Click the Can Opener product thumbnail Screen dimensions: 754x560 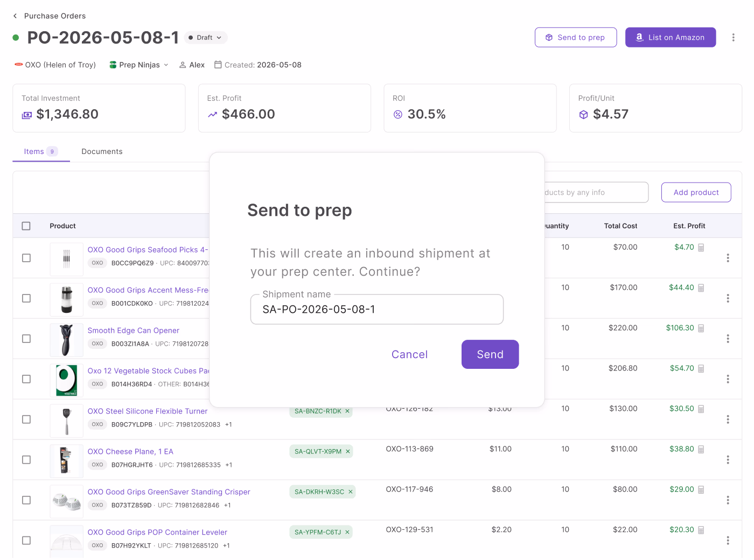tap(66, 340)
